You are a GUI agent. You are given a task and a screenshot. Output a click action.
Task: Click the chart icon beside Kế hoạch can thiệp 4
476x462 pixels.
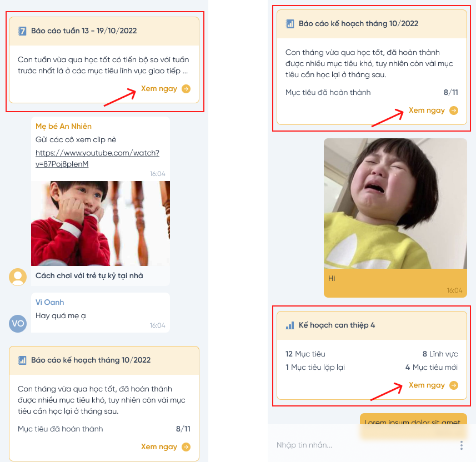pos(290,325)
